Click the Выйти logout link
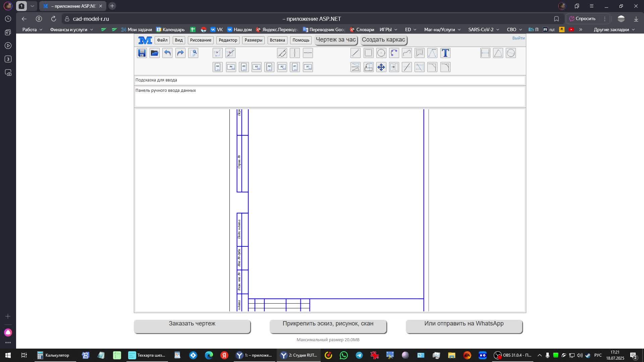Screen dimensions: 644x362 click(x=518, y=38)
